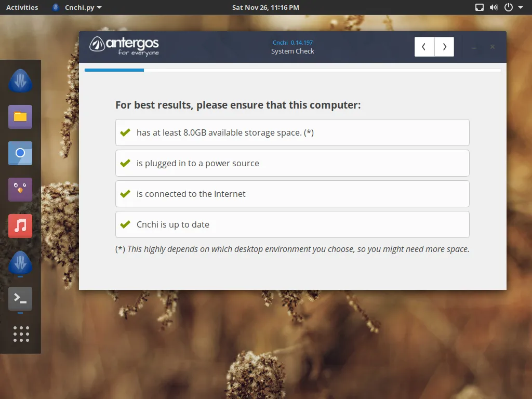Click the volume speaker tray icon

tap(494, 7)
